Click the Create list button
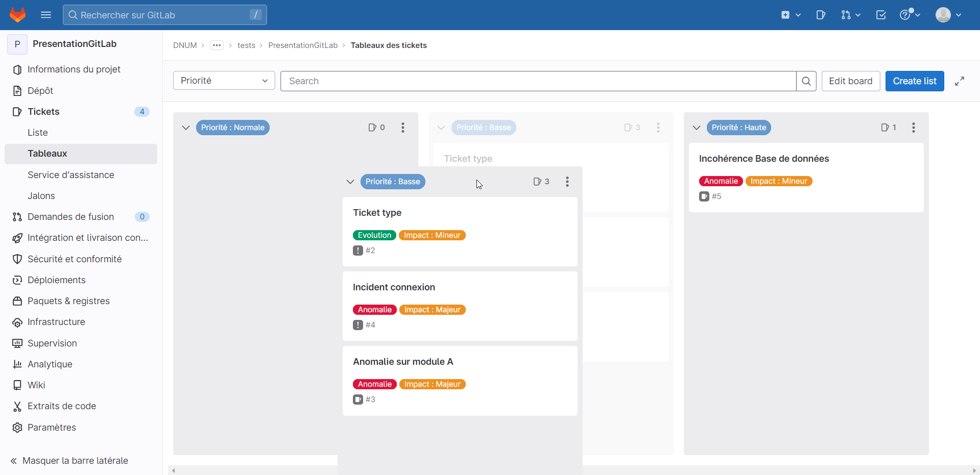This screenshot has width=980, height=475. coord(914,81)
